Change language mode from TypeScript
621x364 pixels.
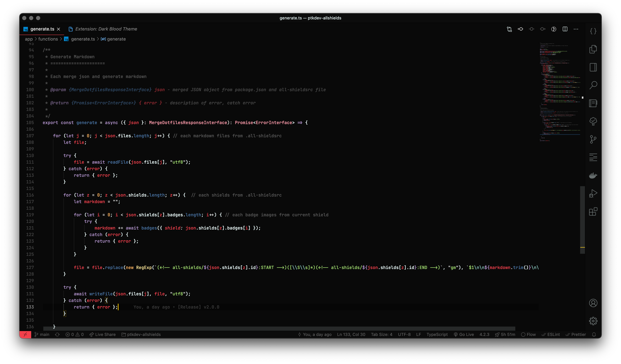pyautogui.click(x=437, y=334)
